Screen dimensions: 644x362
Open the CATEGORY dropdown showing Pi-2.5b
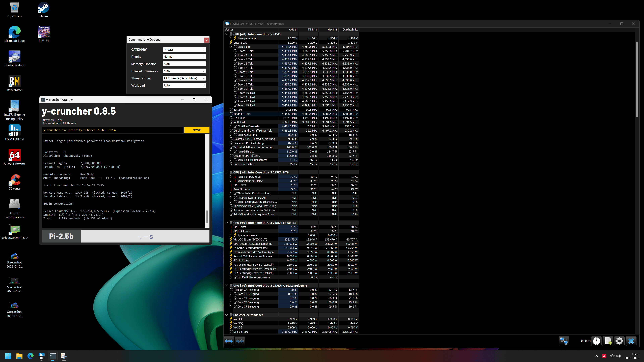point(184,50)
